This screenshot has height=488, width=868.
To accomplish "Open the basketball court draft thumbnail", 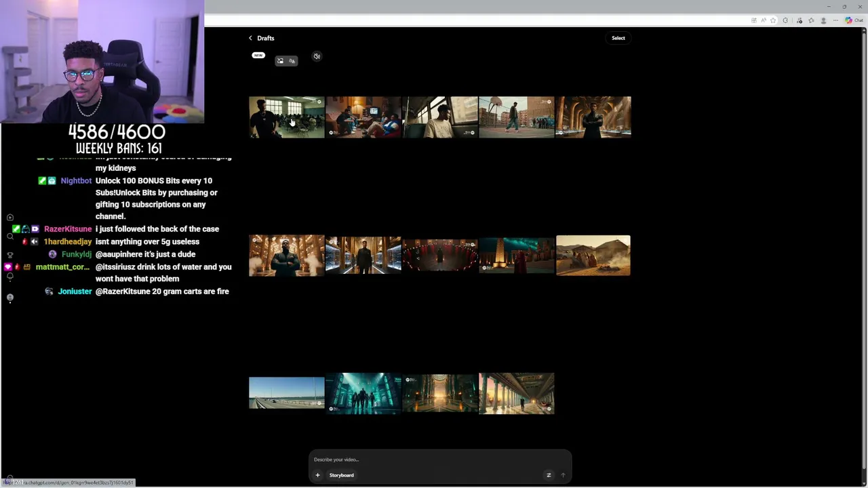I will [x=517, y=117].
